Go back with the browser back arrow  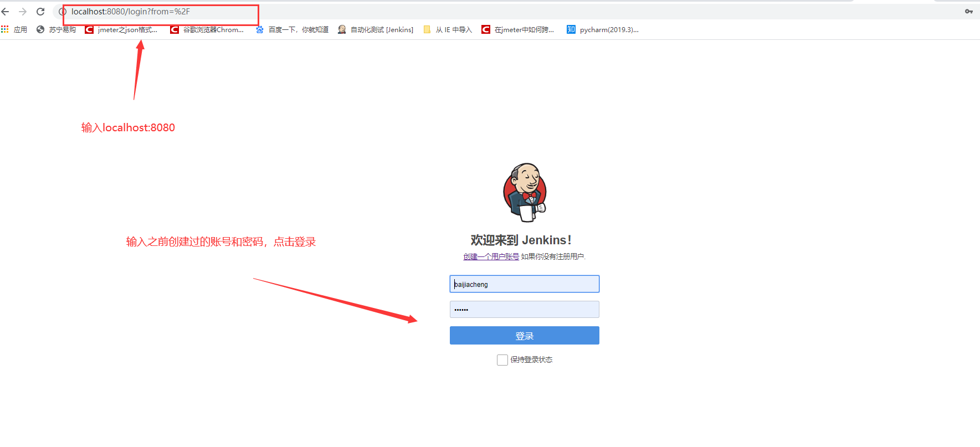(x=6, y=12)
